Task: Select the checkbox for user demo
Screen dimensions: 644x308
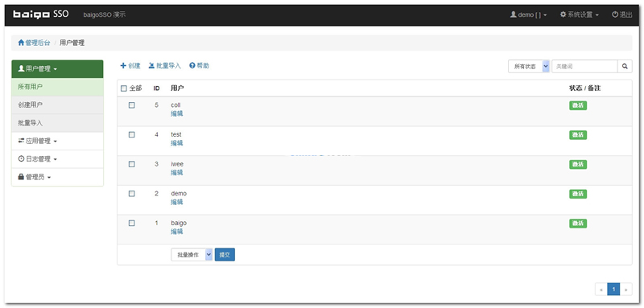Action: click(131, 194)
